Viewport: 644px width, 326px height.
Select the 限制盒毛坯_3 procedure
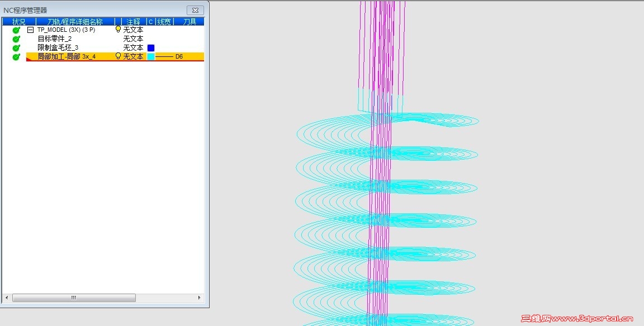[58, 48]
